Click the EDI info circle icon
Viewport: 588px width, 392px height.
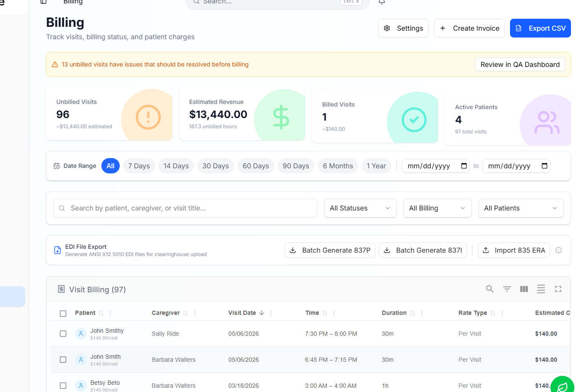tap(559, 250)
